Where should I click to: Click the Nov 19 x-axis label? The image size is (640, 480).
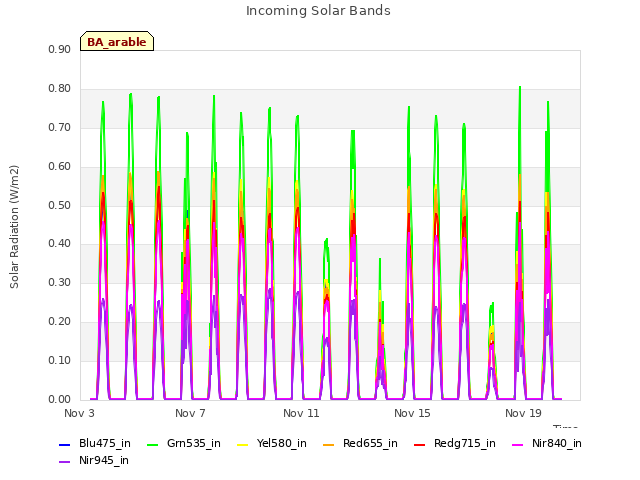pos(523,413)
